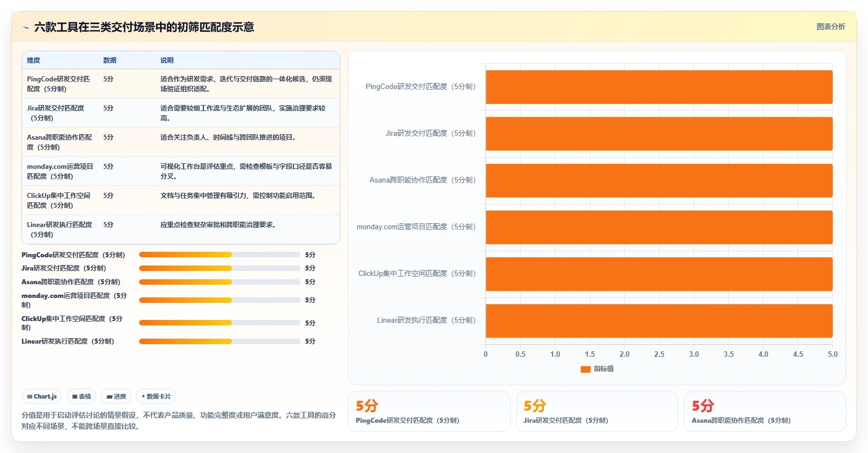Viewport: 868px width, 453px height.
Task: Click the Jira progress bar
Action: click(220, 268)
